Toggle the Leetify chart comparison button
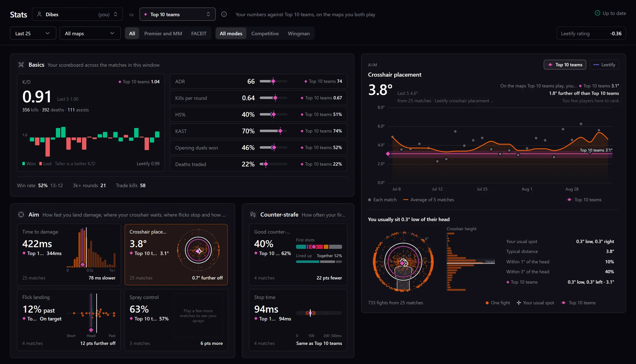 [x=604, y=65]
